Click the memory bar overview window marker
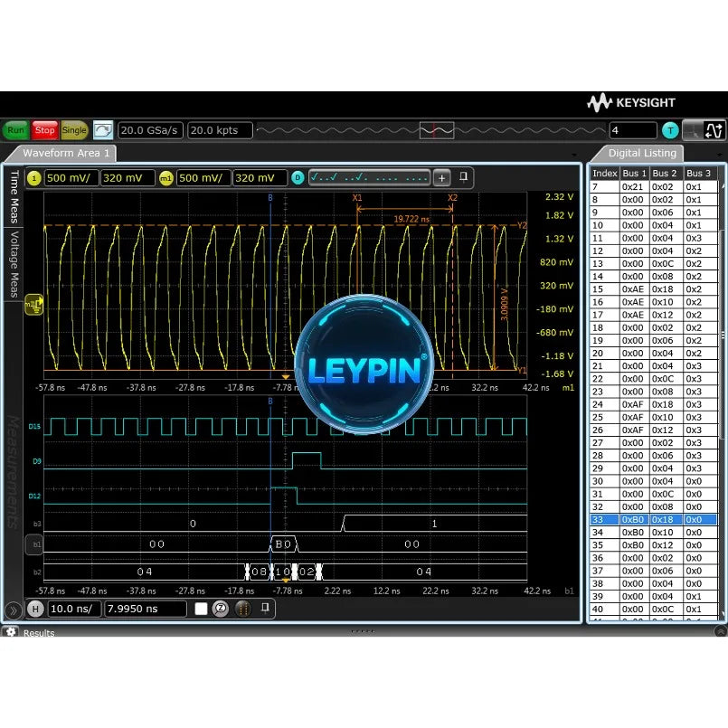 pos(437,130)
